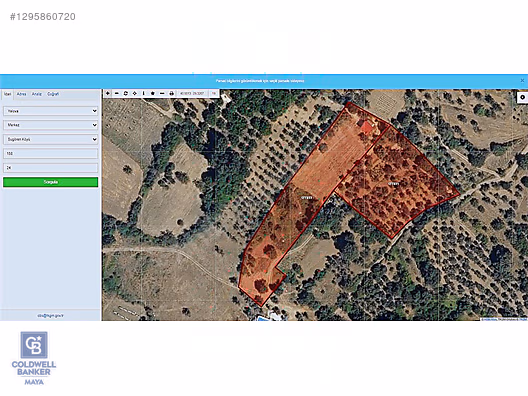Screen dimensions: 528x396
Task: Select the polygon area measure tool
Action: pos(153,93)
